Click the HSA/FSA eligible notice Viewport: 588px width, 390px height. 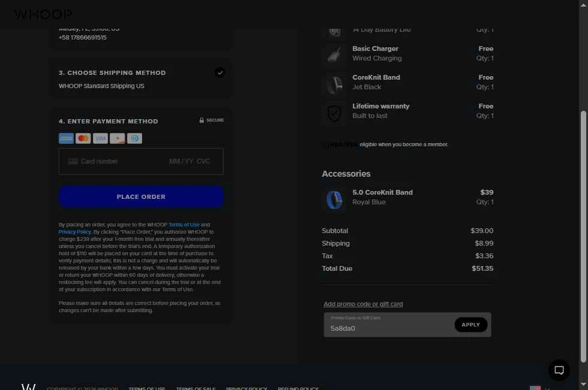[385, 144]
